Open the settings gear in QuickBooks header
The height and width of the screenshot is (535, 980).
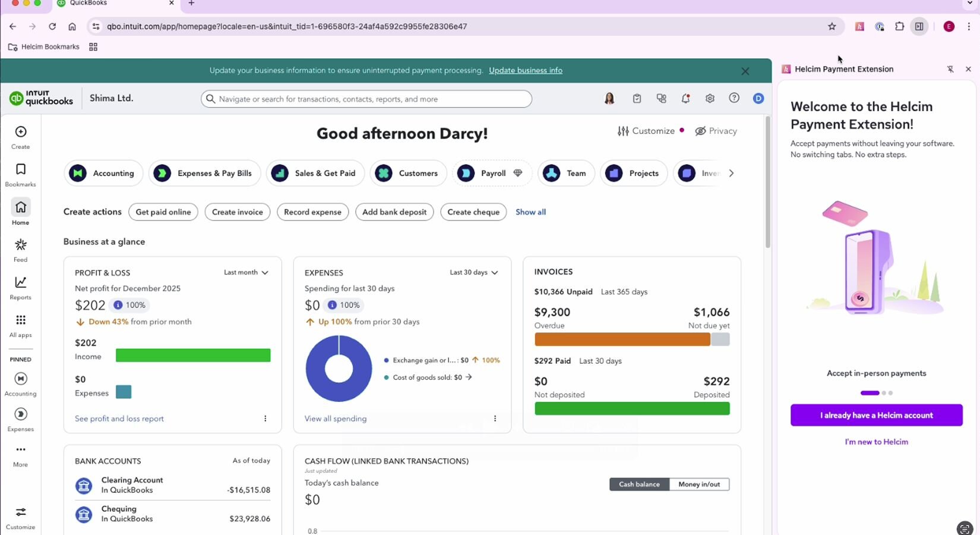click(x=710, y=99)
